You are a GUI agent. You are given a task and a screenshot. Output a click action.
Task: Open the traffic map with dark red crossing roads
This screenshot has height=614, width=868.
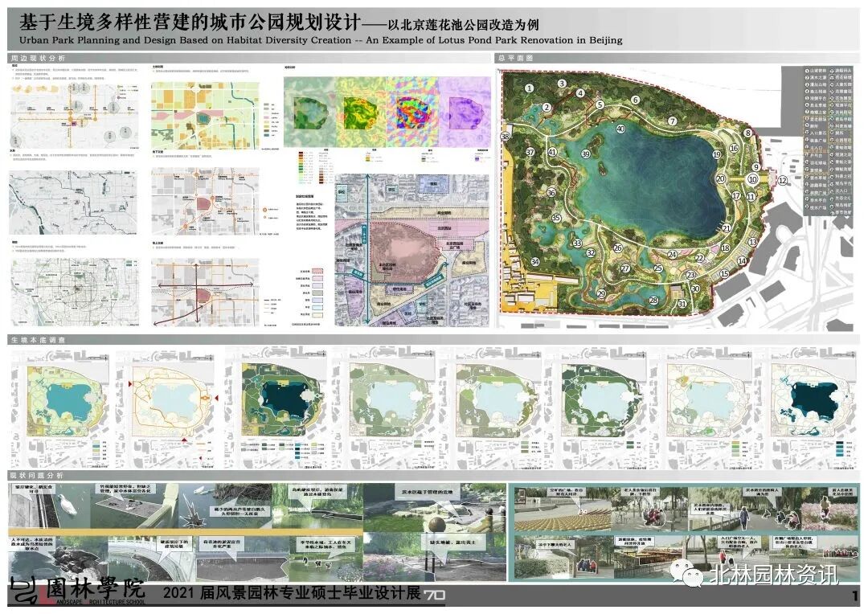coord(205,291)
